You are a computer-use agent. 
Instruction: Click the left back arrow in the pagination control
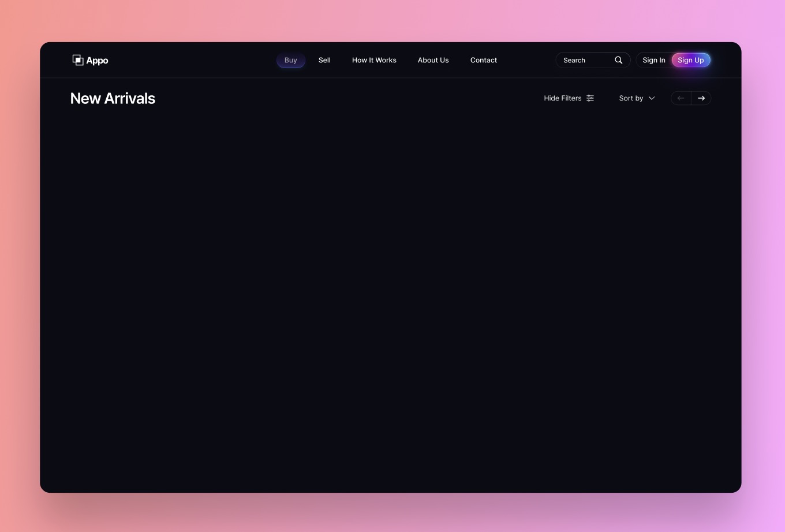680,98
